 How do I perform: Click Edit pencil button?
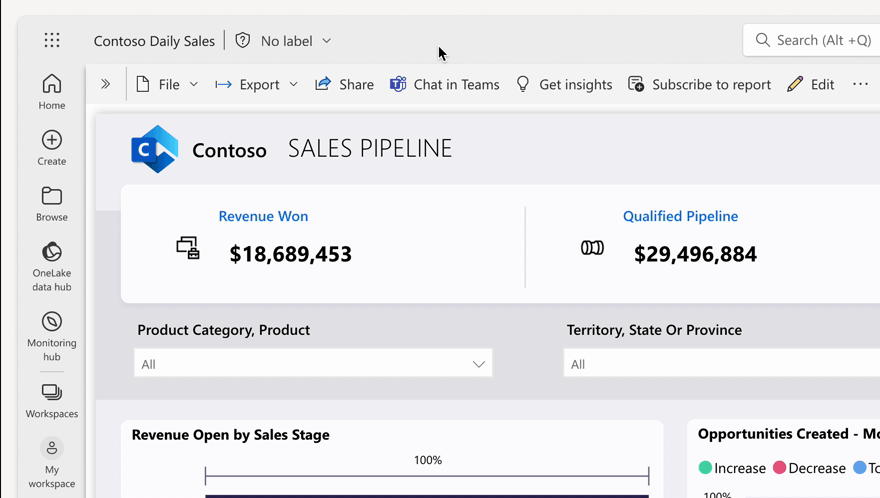810,84
